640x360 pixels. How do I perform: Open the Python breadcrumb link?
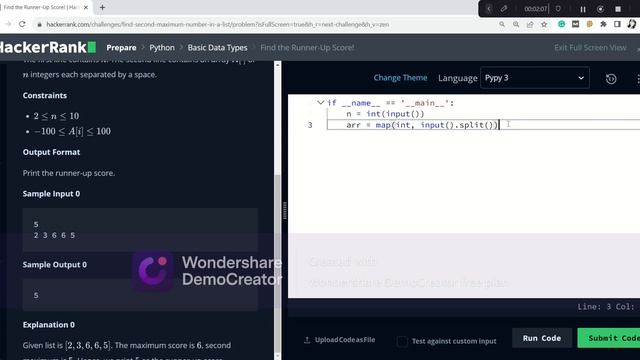coord(162,48)
